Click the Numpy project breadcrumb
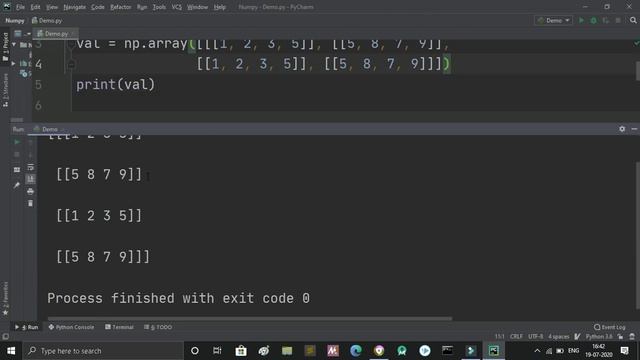Screen dimensions: 640x360 tap(15, 20)
